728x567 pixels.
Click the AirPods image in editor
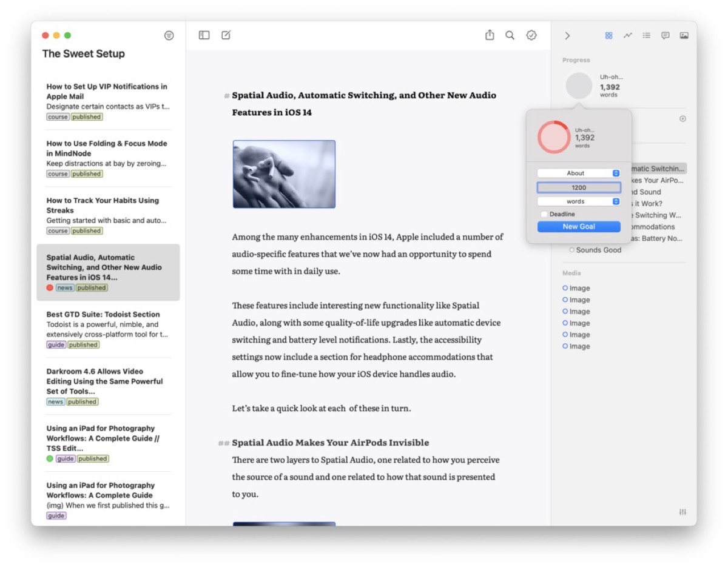[x=284, y=175]
